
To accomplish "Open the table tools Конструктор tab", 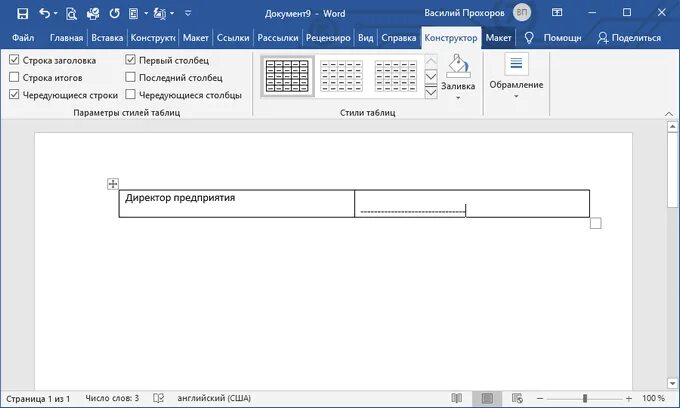I will (x=451, y=38).
